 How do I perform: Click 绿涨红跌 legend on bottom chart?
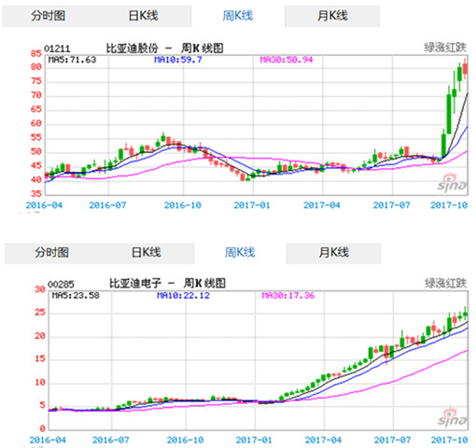pos(446,283)
